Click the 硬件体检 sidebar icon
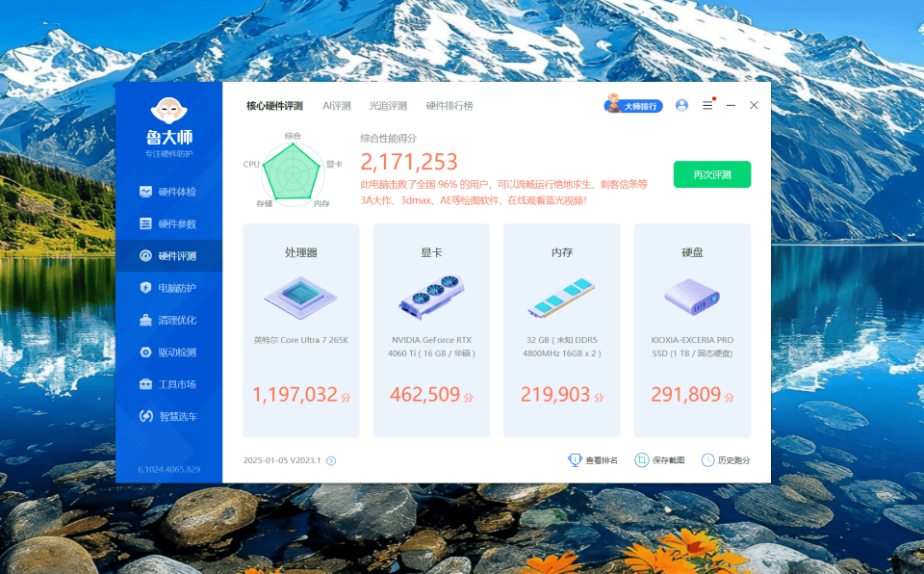 click(x=145, y=192)
